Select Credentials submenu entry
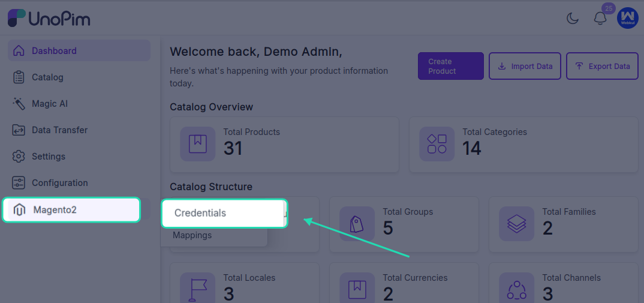This screenshot has width=644, height=303. point(224,213)
